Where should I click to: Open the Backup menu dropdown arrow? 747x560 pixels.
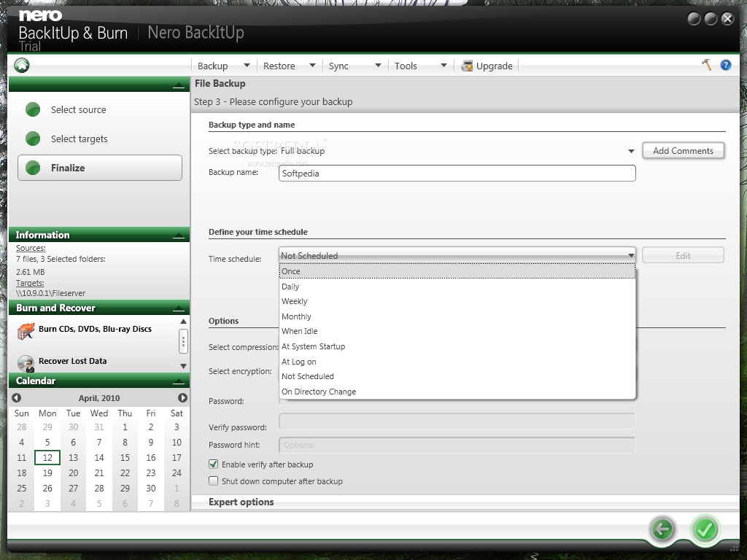pyautogui.click(x=247, y=65)
